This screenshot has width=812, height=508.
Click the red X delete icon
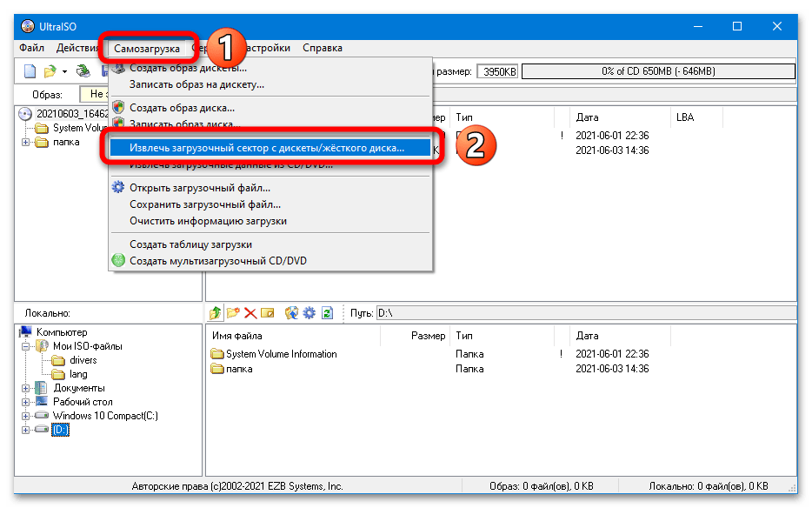click(250, 312)
